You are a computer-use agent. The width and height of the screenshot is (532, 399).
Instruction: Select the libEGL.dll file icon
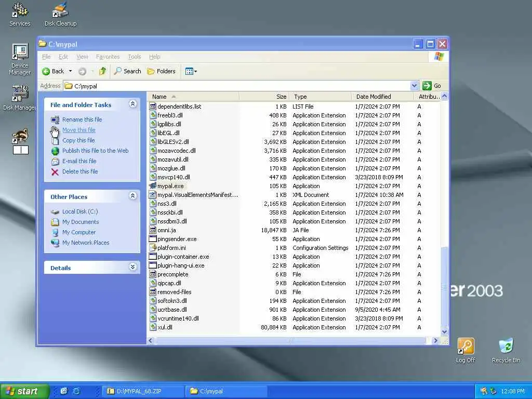tap(153, 133)
